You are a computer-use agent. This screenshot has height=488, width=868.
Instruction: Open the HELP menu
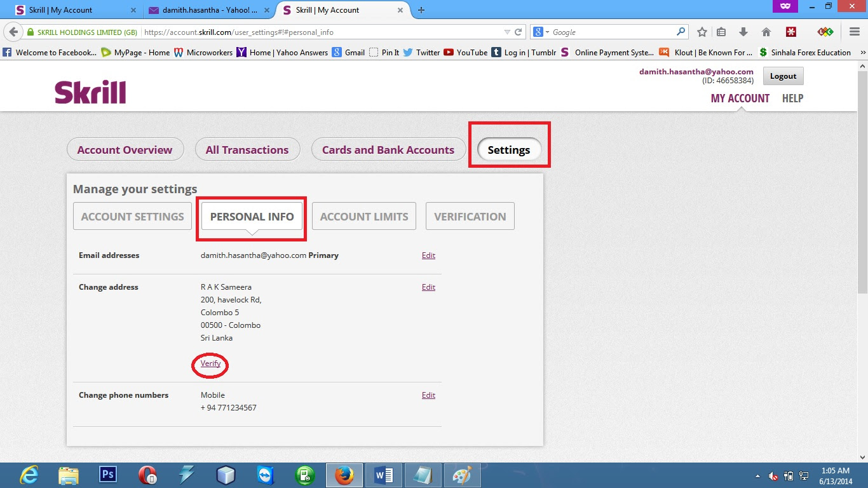point(792,98)
